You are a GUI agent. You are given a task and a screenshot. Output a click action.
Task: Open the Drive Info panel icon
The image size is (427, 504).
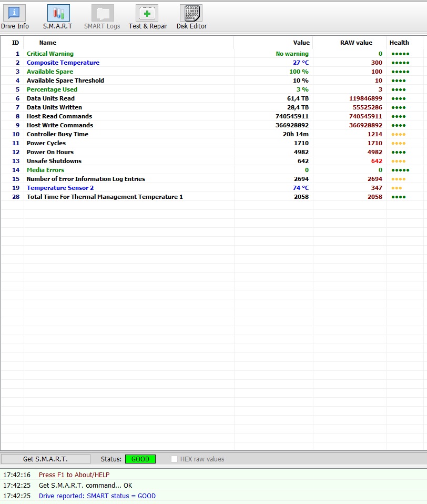pyautogui.click(x=14, y=13)
